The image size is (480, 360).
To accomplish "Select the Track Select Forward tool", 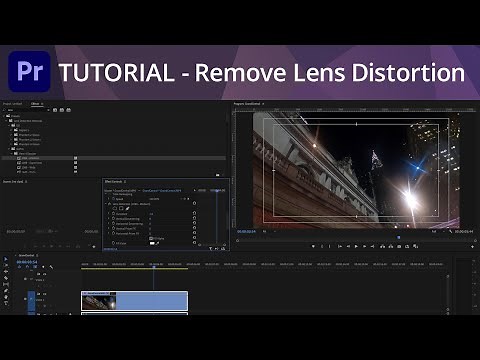I will (x=6, y=265).
